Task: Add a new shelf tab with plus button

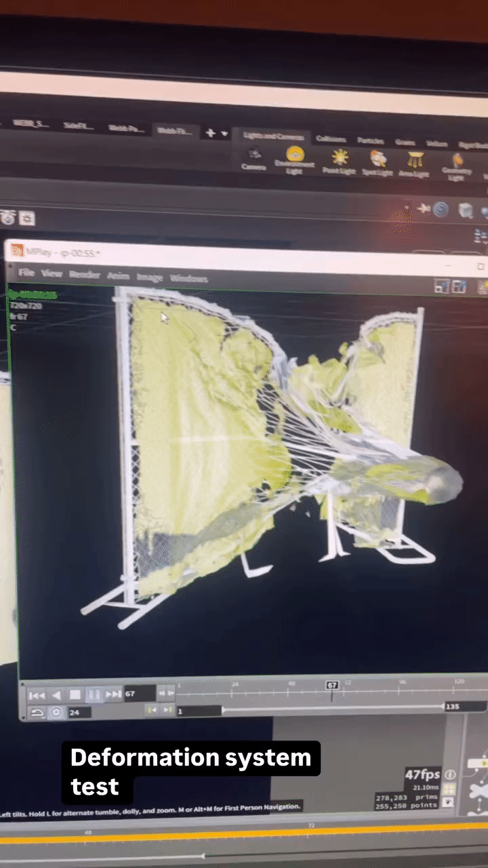Action: coord(210,133)
